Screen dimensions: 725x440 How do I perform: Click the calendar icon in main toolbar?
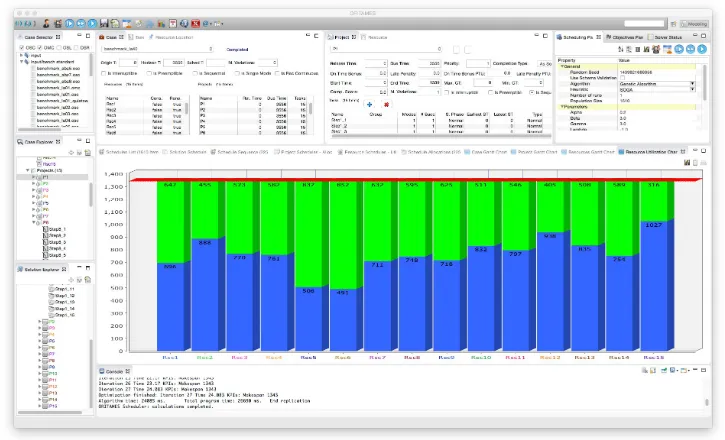point(127,23)
